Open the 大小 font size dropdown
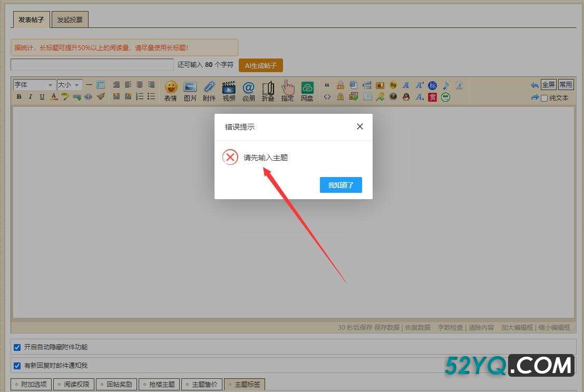This screenshot has height=392, width=584. [x=69, y=85]
